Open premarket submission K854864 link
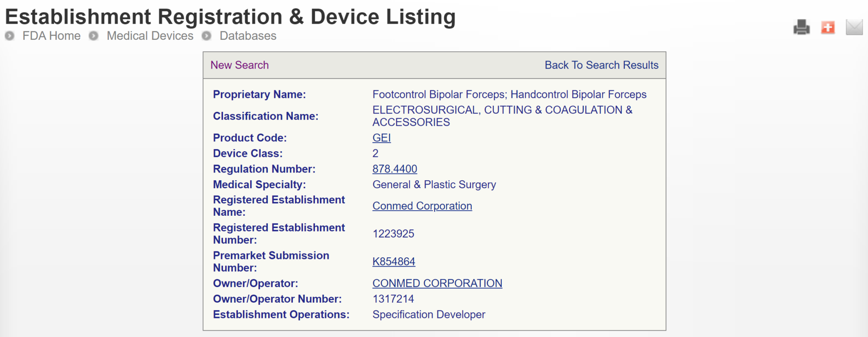 (394, 262)
